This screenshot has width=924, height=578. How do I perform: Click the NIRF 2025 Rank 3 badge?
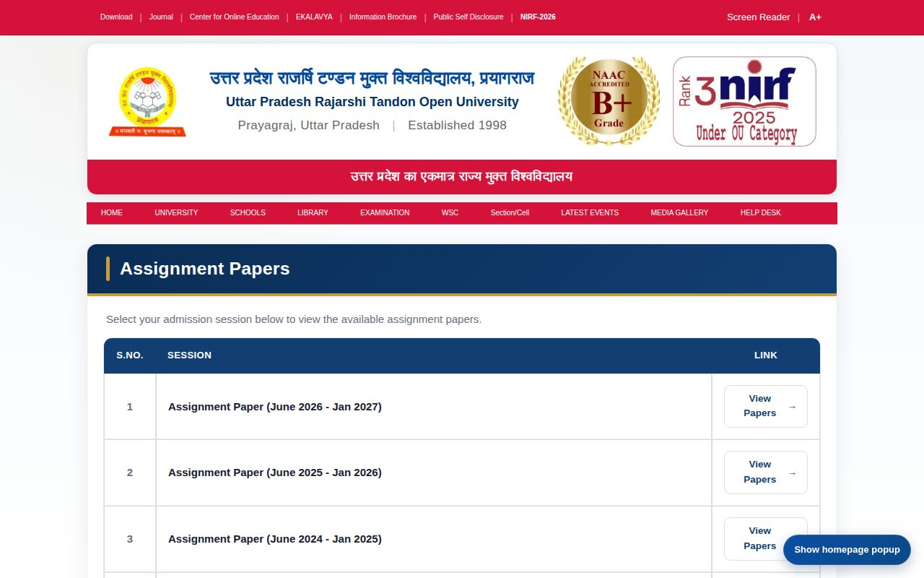(x=744, y=101)
